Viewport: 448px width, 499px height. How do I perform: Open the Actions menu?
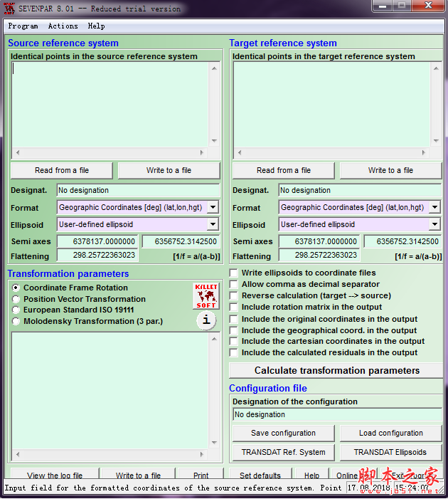tap(63, 26)
